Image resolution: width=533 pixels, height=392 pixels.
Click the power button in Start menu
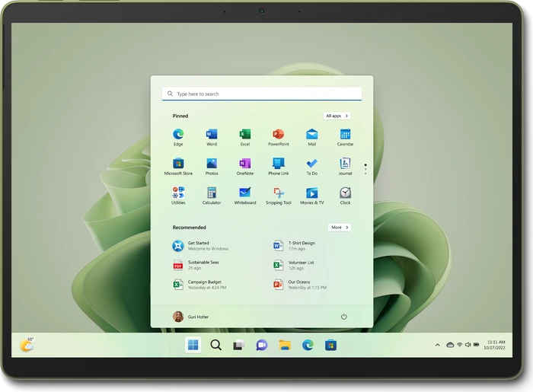pos(343,317)
